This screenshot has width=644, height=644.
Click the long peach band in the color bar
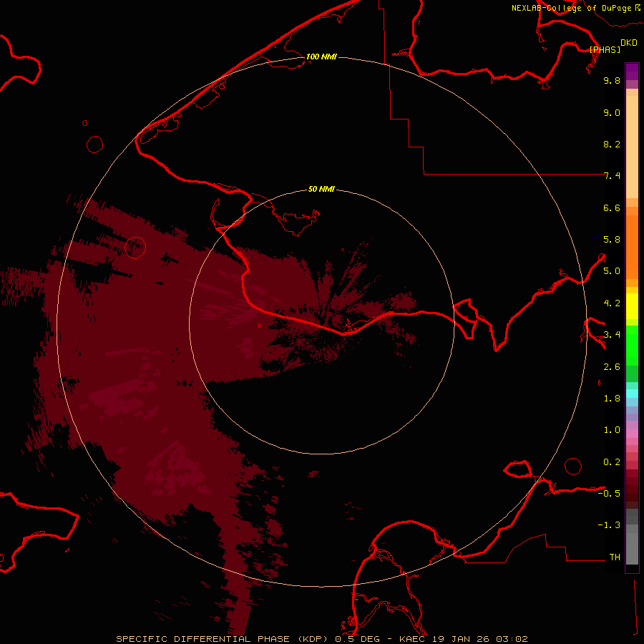click(632, 147)
